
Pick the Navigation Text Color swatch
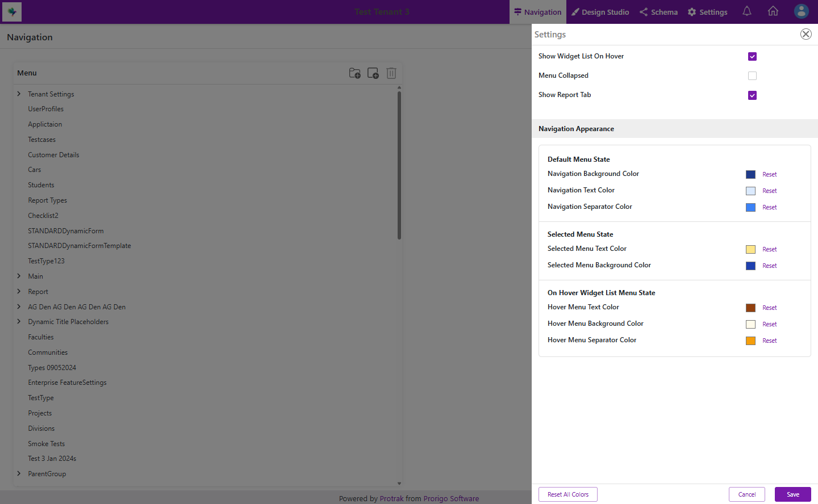pos(750,191)
